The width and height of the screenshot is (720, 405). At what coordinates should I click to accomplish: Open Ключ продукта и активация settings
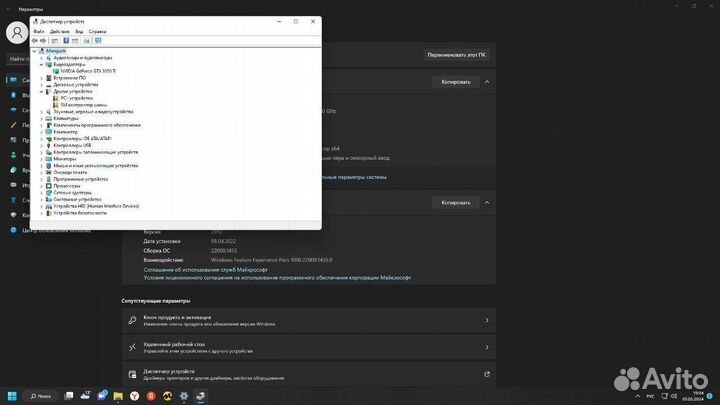click(x=309, y=321)
